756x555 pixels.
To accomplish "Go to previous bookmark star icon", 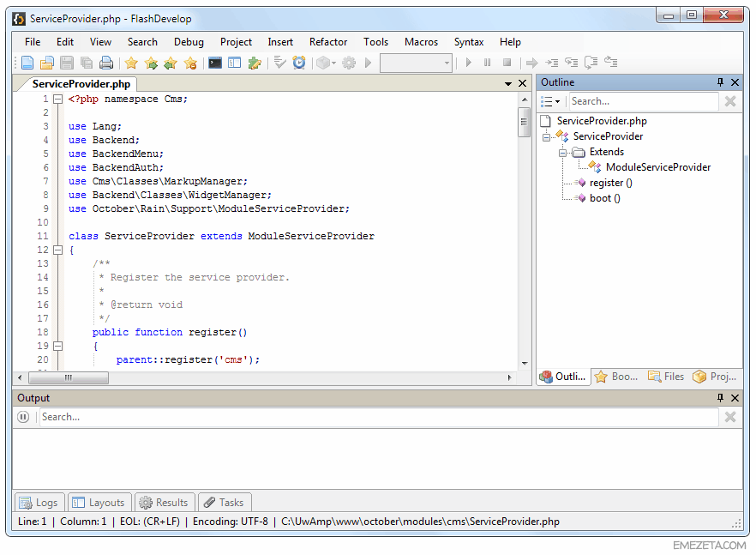I will pos(171,63).
